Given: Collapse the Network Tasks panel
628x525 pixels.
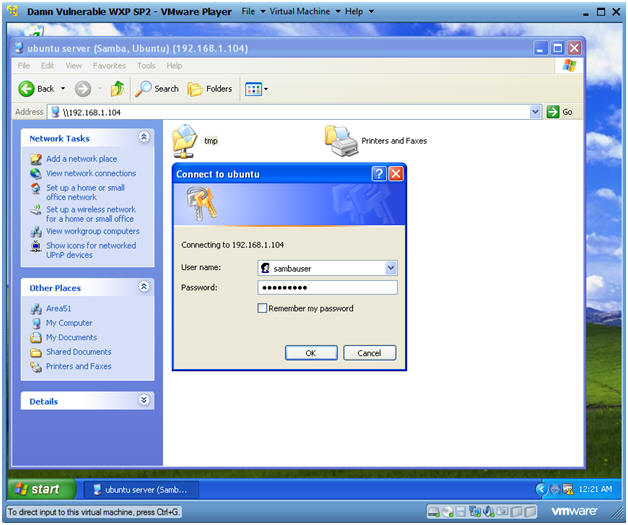Looking at the screenshot, I should click(x=144, y=137).
